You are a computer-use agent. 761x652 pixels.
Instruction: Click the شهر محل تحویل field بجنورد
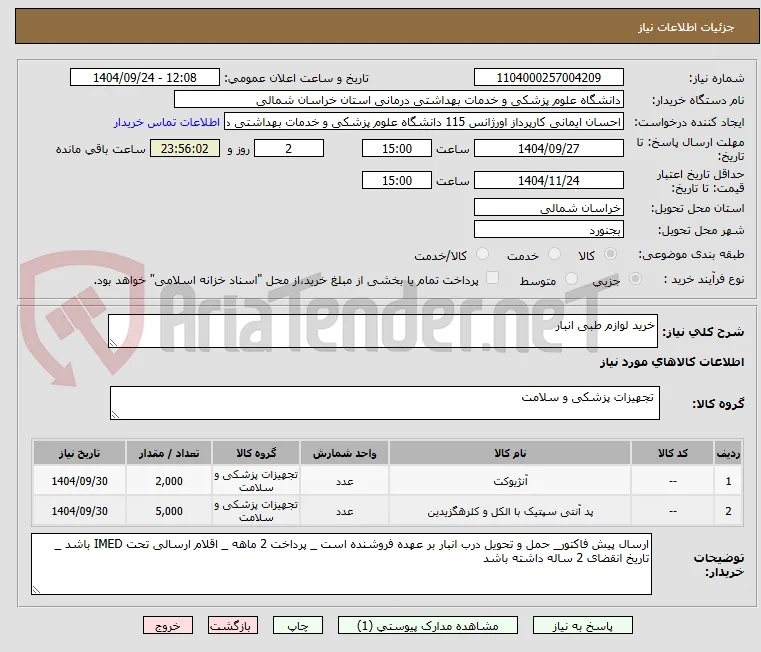click(x=548, y=230)
